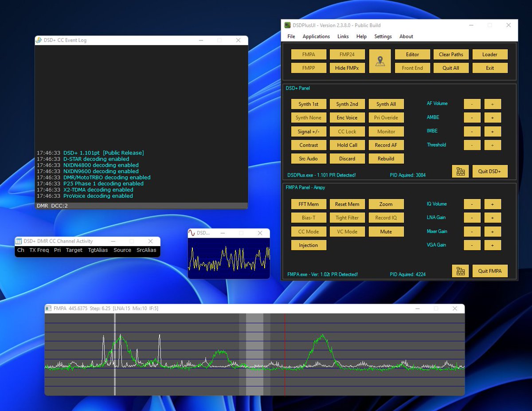Click the FMP24 button

347,55
